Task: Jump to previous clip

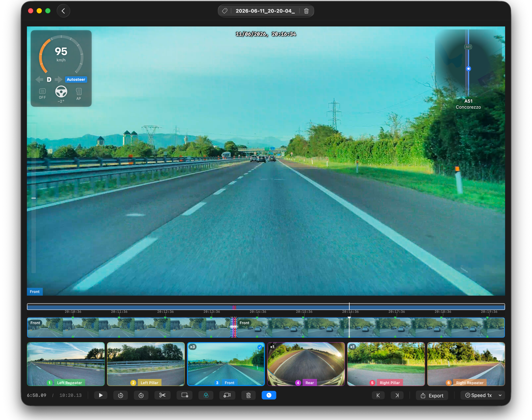Action: [x=378, y=395]
